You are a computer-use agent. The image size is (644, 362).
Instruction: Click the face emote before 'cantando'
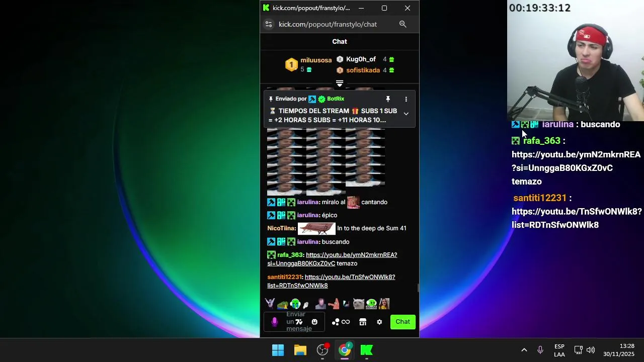tap(353, 202)
